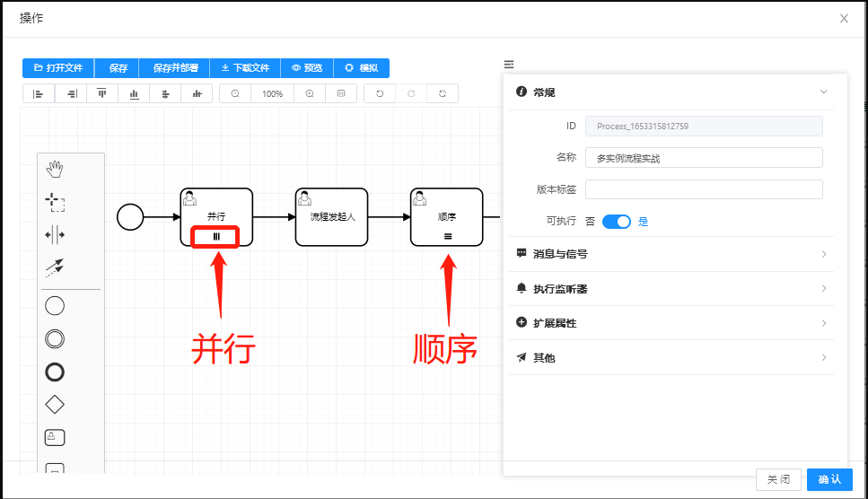Align elements left using toolbar icon
The width and height of the screenshot is (868, 499).
click(39, 93)
